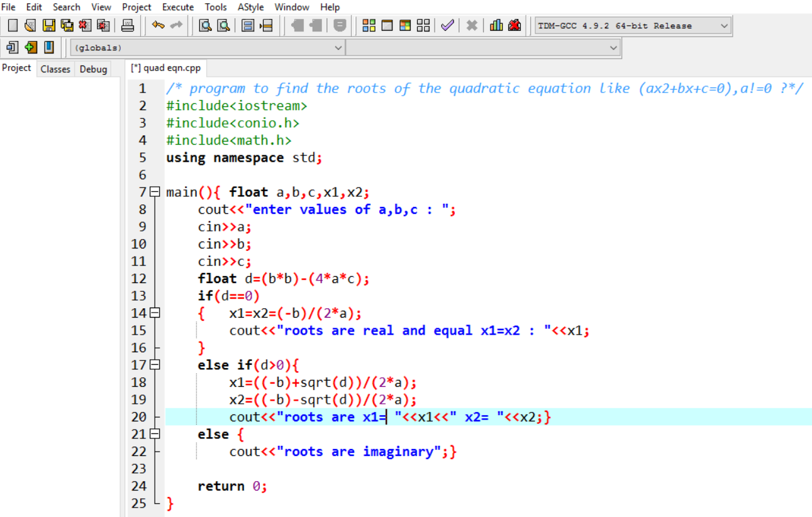Undo the last edit via toolbar arrow
The width and height of the screenshot is (812, 517).
(158, 26)
